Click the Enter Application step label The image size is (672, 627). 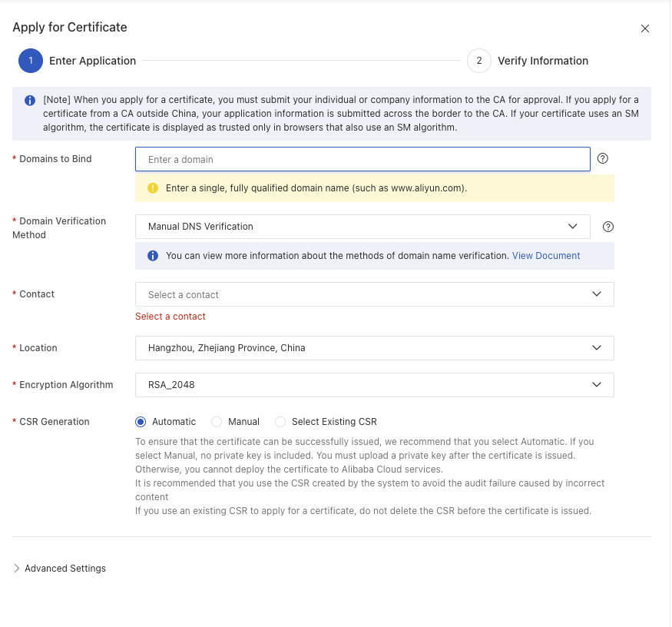pos(93,61)
